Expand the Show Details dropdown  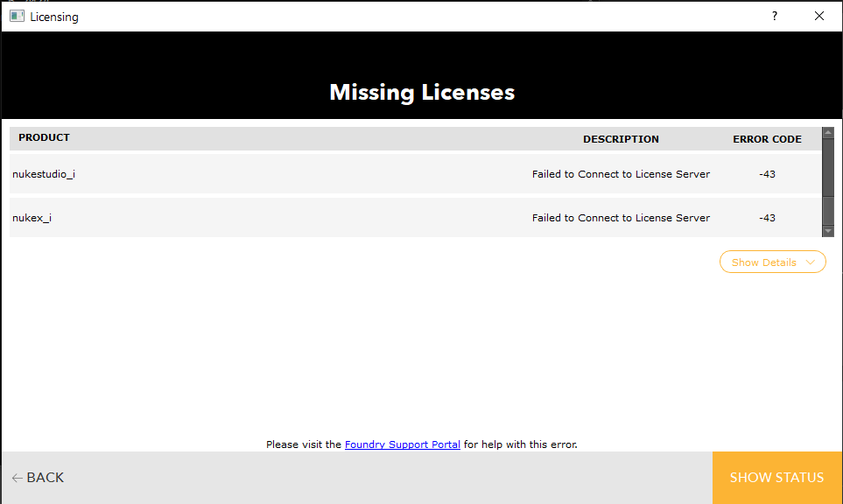pyautogui.click(x=773, y=262)
